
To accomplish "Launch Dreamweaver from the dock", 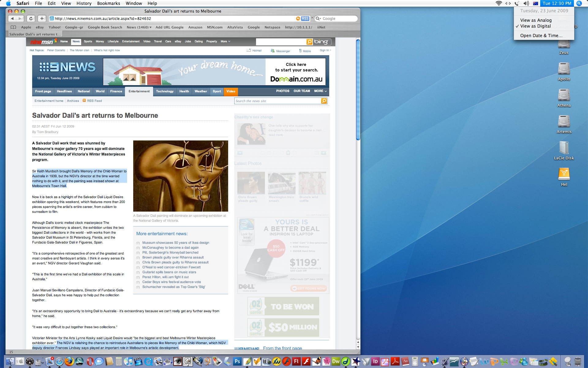I will pyautogui.click(x=336, y=361).
